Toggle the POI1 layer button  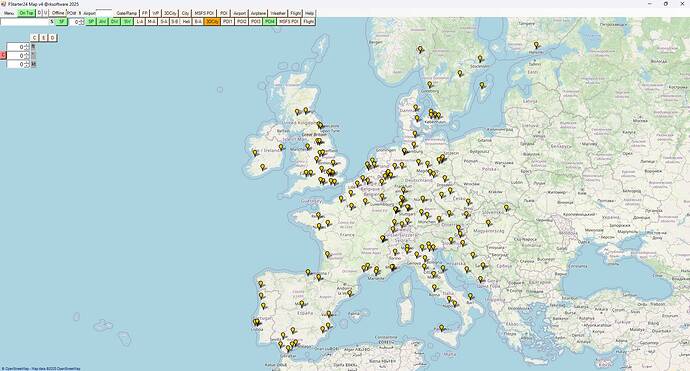[227, 21]
